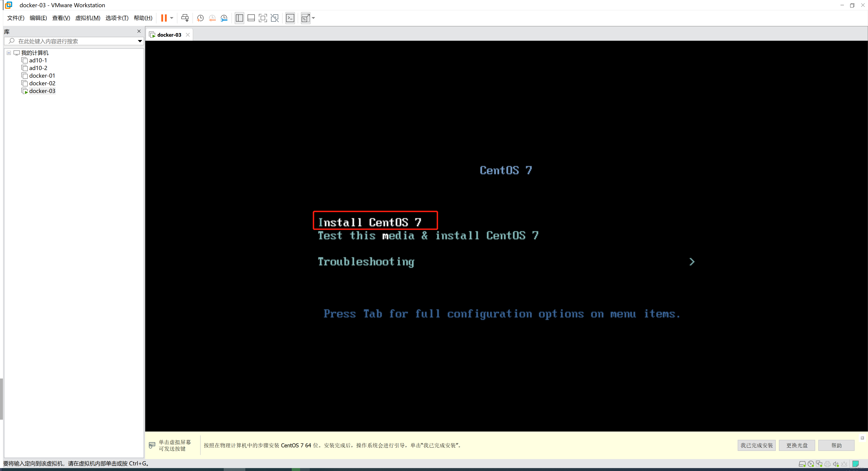Click Send Ctrl+Alt+Del toolbar icon
The height and width of the screenshot is (471, 868).
point(185,18)
